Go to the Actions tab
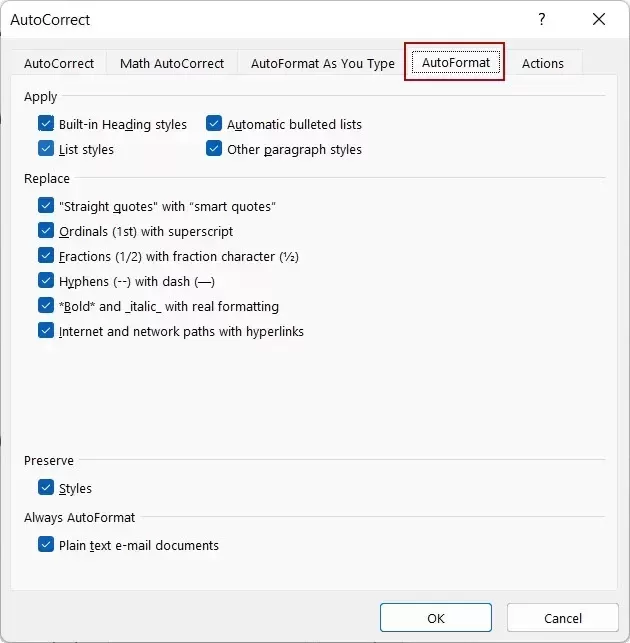The width and height of the screenshot is (630, 643). point(543,63)
